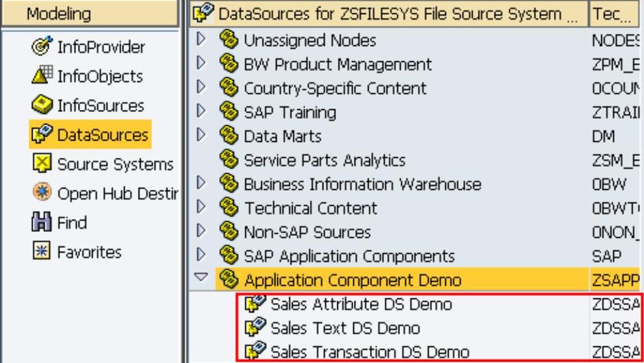Expand the BW Product Management node

202,64
